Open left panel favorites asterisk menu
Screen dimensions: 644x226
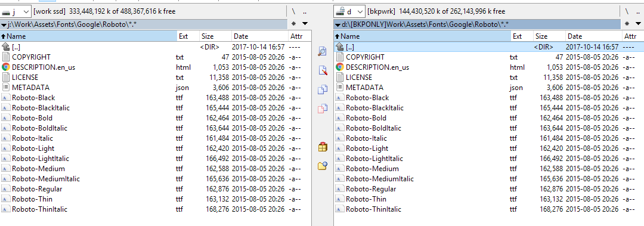[x=293, y=24]
